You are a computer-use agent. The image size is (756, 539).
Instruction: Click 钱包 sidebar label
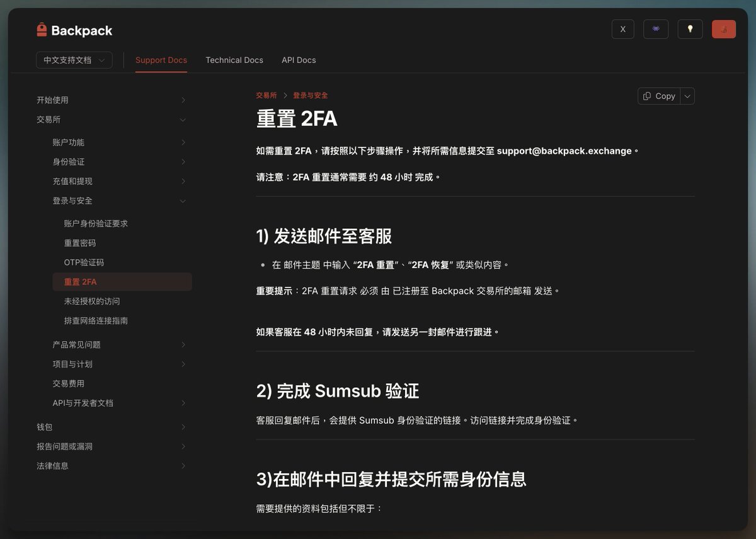(x=44, y=427)
